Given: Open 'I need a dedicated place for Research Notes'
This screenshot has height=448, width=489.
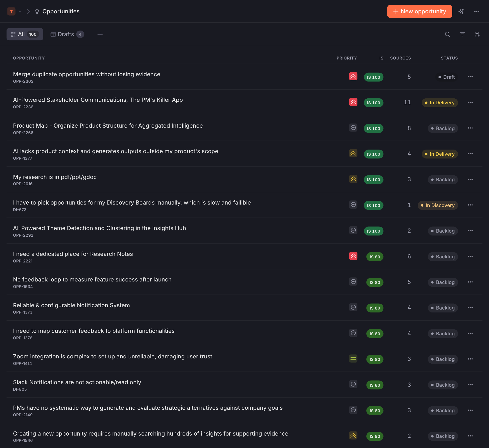Looking at the screenshot, I should [x=73, y=254].
